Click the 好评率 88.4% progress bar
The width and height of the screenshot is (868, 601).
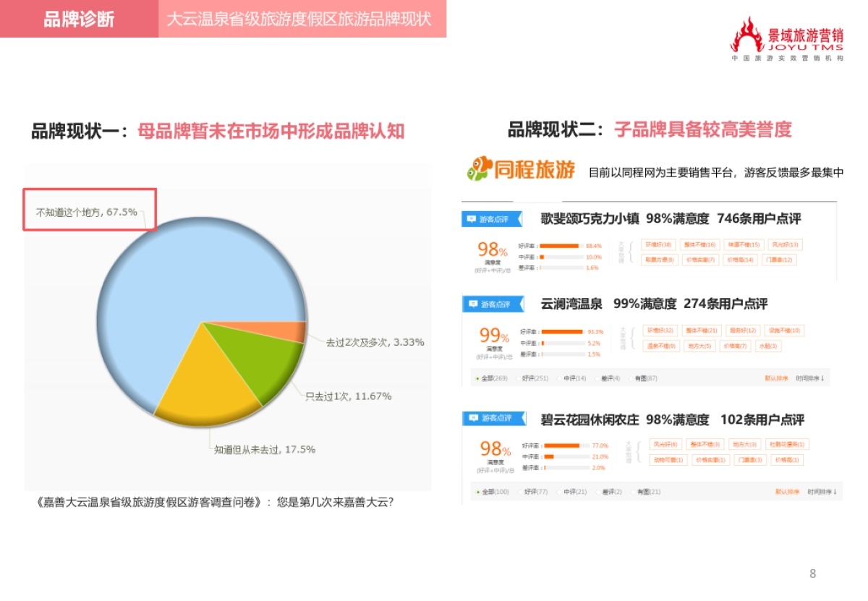coord(561,244)
